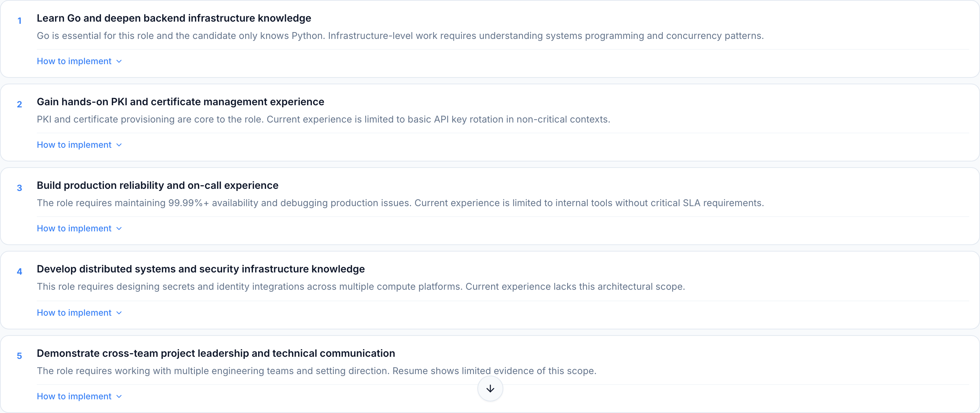Click the number 3 recommendation marker
This screenshot has height=413, width=980.
(x=19, y=188)
